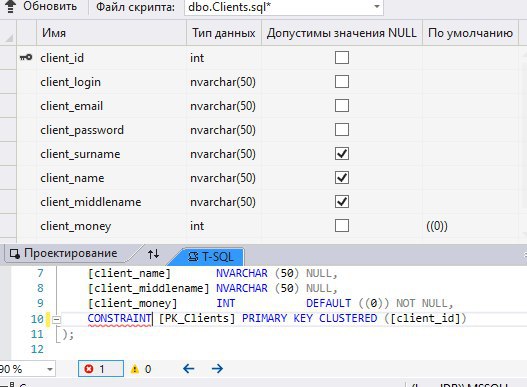The image size is (527, 387).
Task: Click [client_name] on SQL line 7
Action: (x=129, y=273)
